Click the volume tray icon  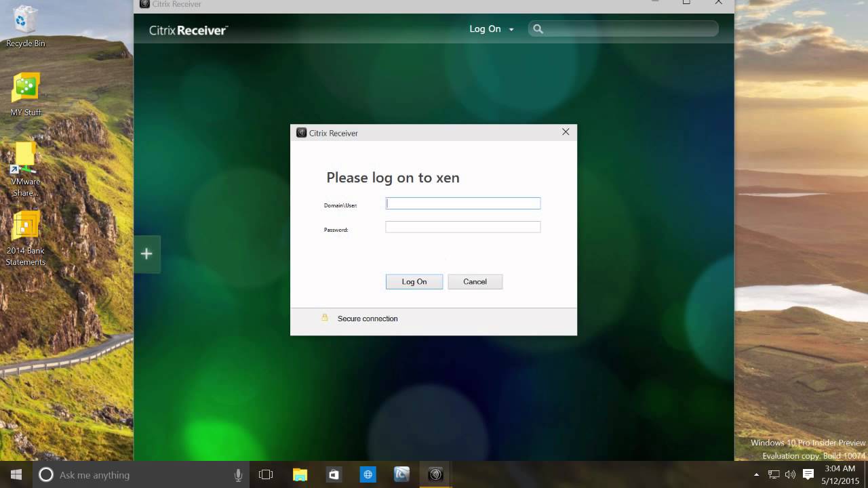791,475
